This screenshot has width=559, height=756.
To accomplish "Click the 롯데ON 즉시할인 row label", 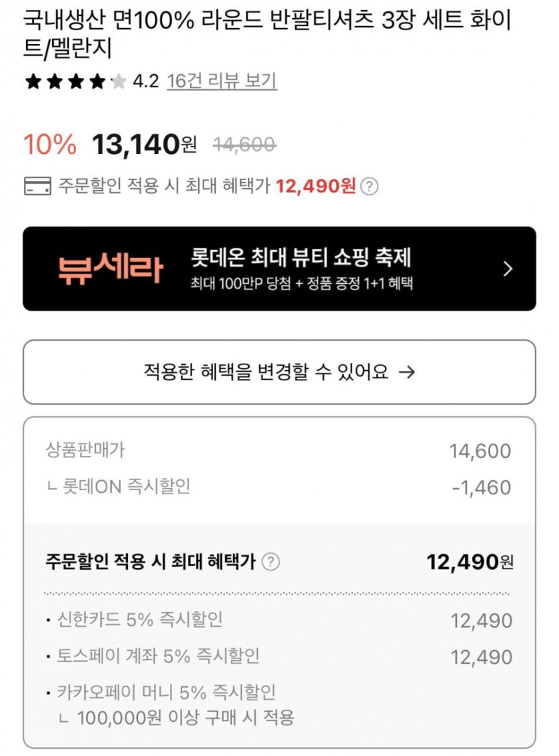I will coord(126,486).
